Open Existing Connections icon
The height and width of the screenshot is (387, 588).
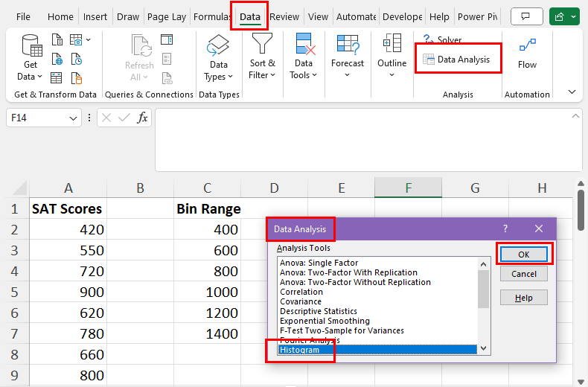pyautogui.click(x=77, y=78)
